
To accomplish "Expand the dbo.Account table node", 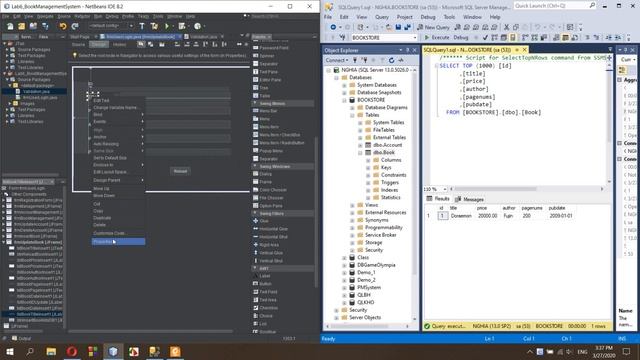I will pos(360,145).
